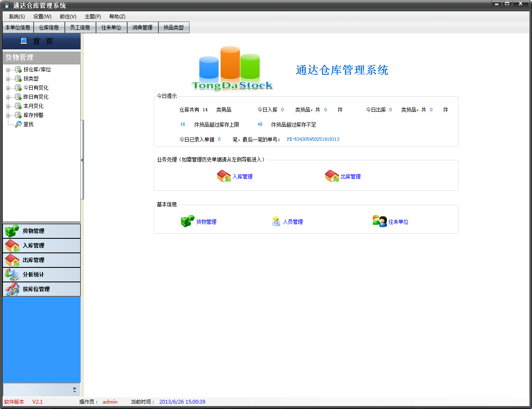The height and width of the screenshot is (409, 532).
Task: Expand the 今日有变化 tree node
Action: 8,88
